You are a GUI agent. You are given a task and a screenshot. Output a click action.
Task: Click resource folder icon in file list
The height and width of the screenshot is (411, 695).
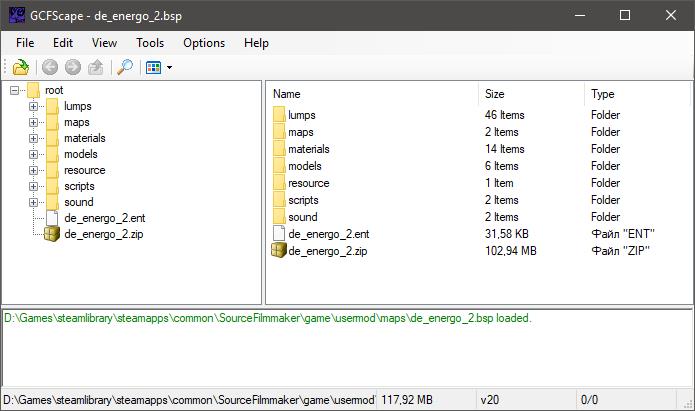279,183
